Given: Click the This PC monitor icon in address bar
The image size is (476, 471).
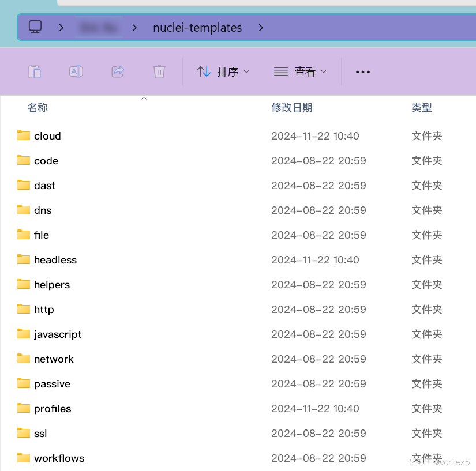Looking at the screenshot, I should point(35,27).
